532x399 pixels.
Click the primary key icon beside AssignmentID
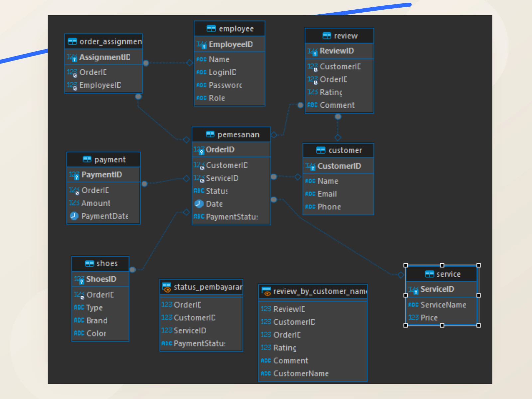click(x=72, y=58)
